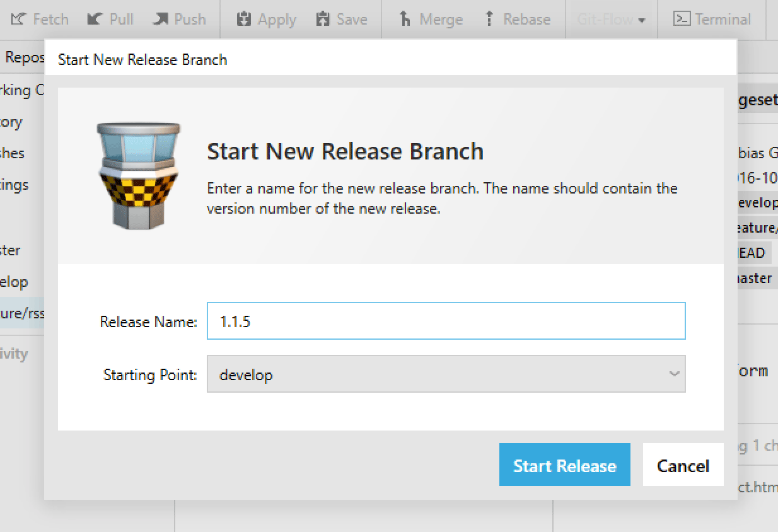Select the feature/rss branch in sidebar
The image size is (778, 532).
pos(23,313)
